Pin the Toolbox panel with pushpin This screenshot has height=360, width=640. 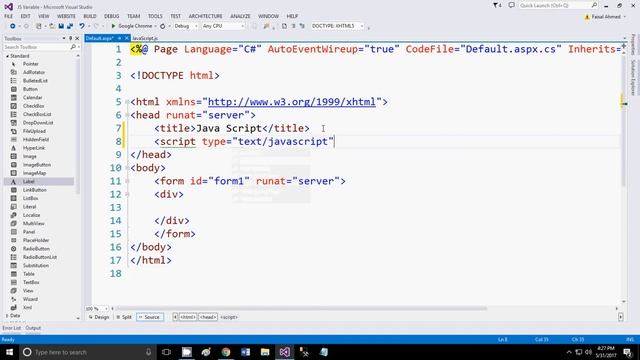70,38
